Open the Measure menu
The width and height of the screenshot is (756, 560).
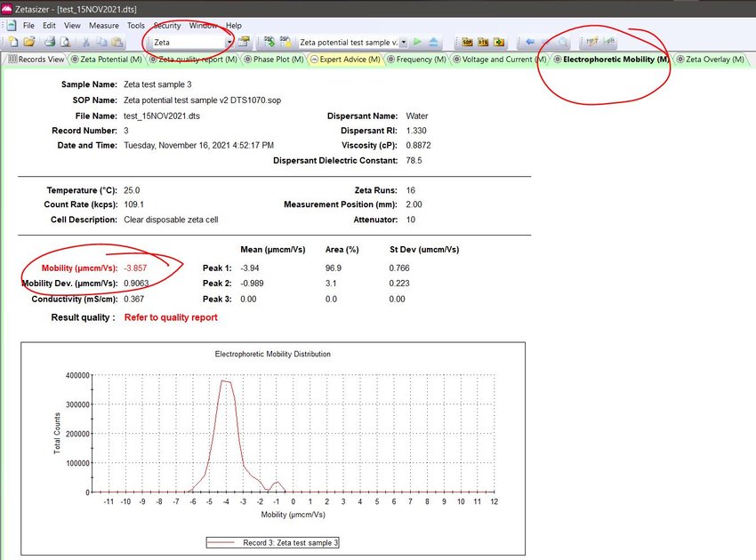coord(103,25)
